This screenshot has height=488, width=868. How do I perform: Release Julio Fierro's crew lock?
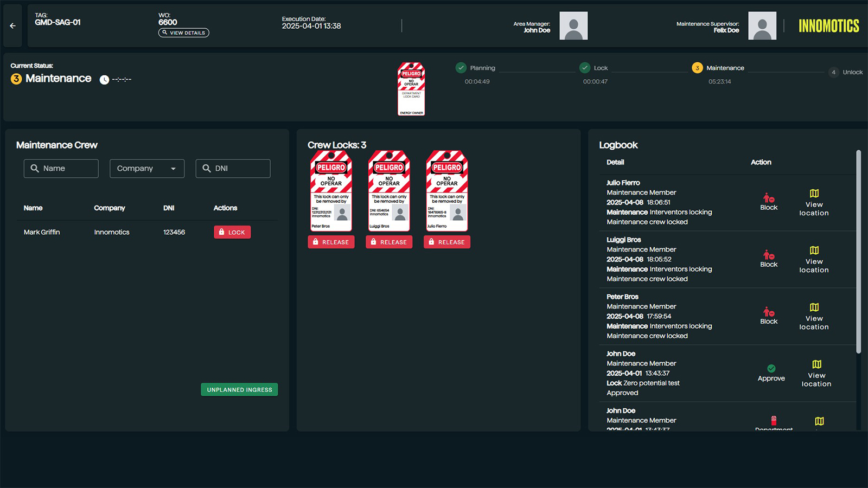click(447, 242)
